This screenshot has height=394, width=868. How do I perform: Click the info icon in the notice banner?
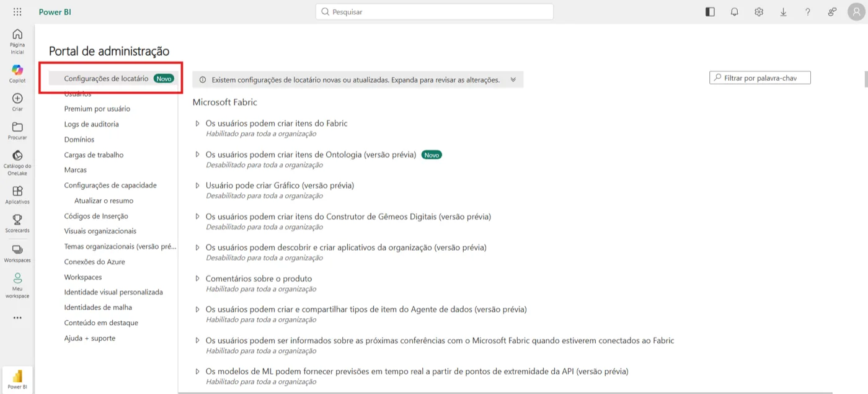[202, 80]
